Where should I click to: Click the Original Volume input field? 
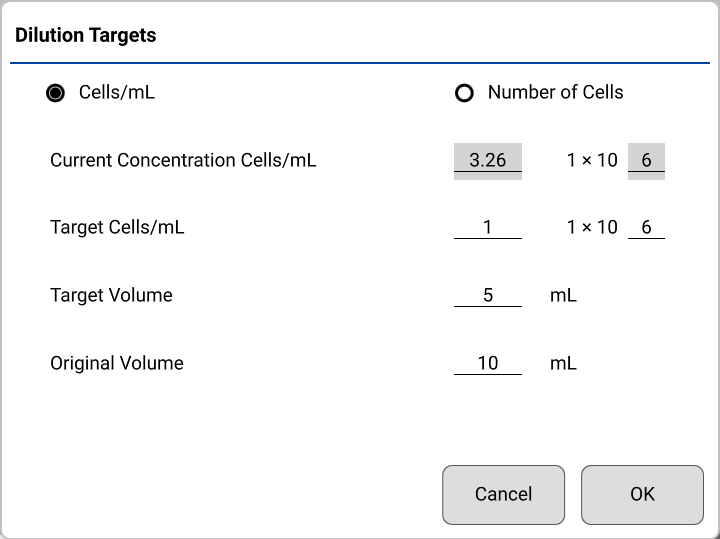[x=488, y=363]
